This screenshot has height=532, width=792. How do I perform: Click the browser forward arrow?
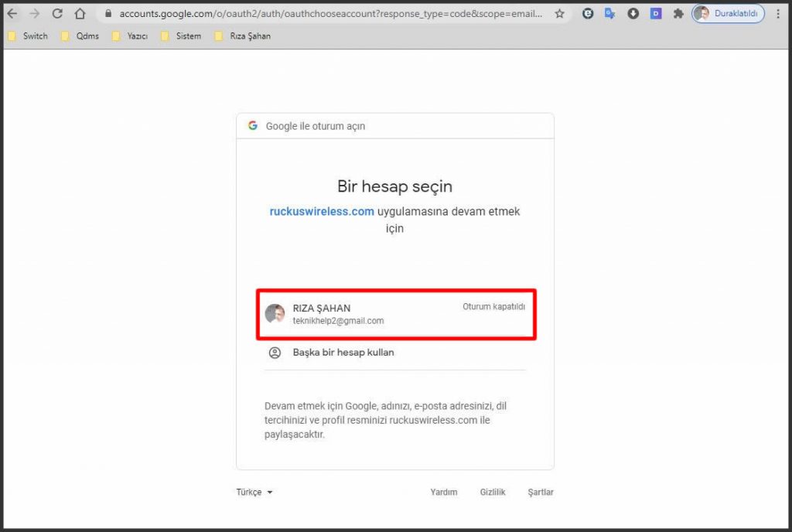click(x=34, y=14)
